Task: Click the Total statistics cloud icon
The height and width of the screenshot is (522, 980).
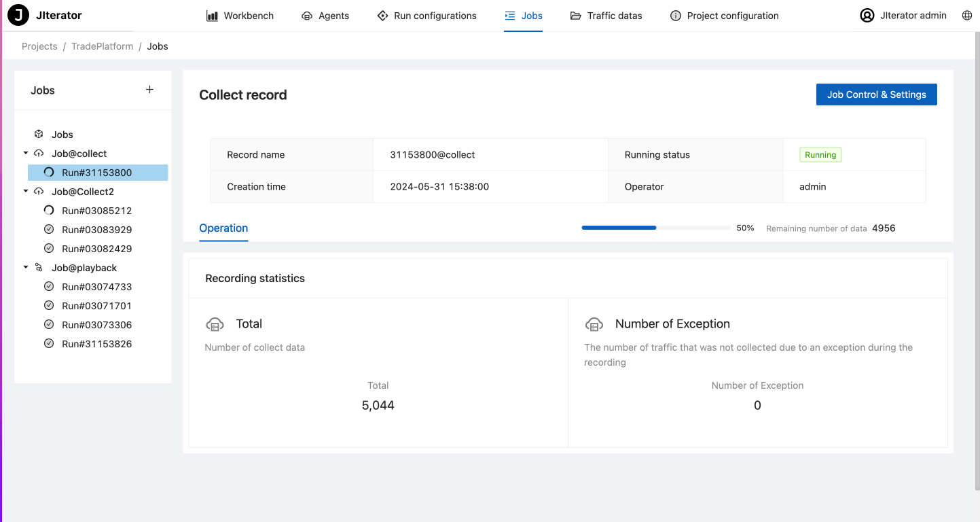Action: click(x=215, y=324)
